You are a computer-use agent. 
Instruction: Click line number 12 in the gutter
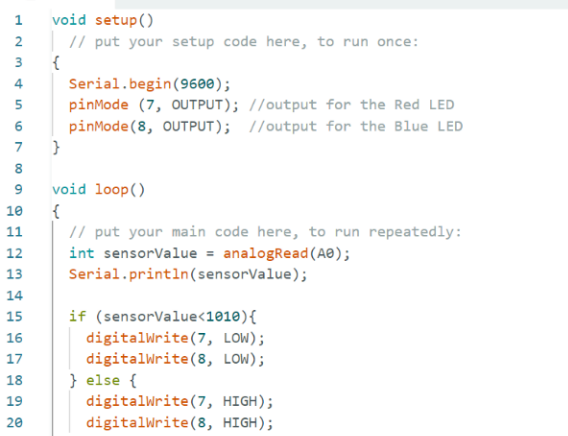coord(14,253)
